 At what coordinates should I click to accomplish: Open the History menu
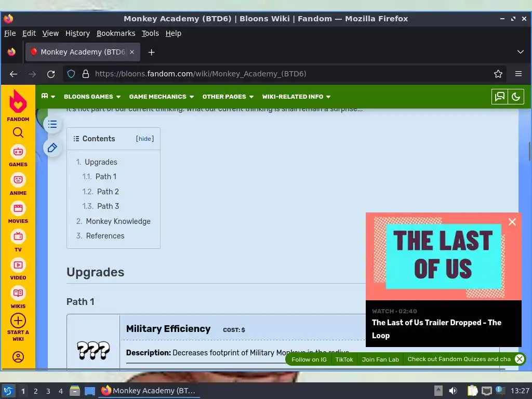[x=77, y=33]
